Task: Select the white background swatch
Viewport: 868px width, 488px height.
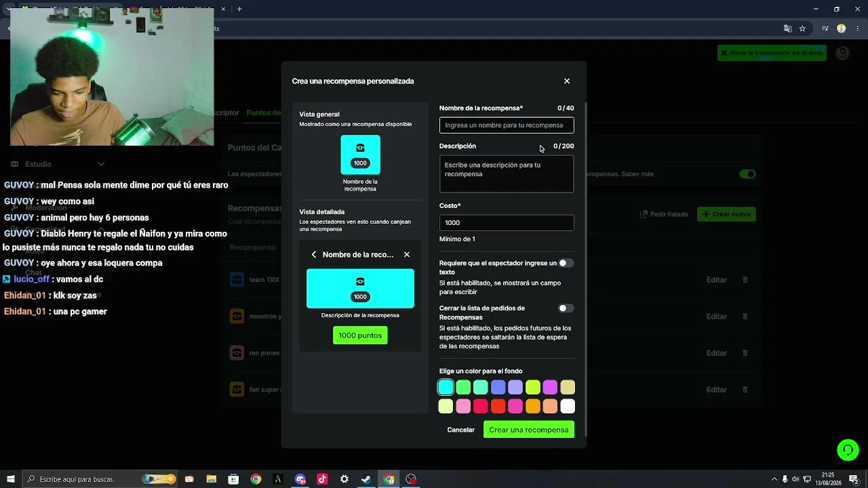Action: coord(568,406)
